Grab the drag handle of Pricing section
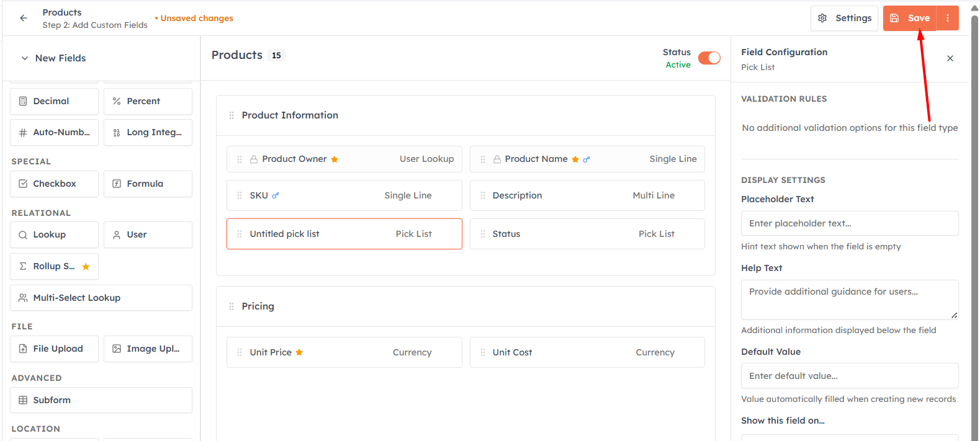This screenshot has width=980, height=441. 232,306
